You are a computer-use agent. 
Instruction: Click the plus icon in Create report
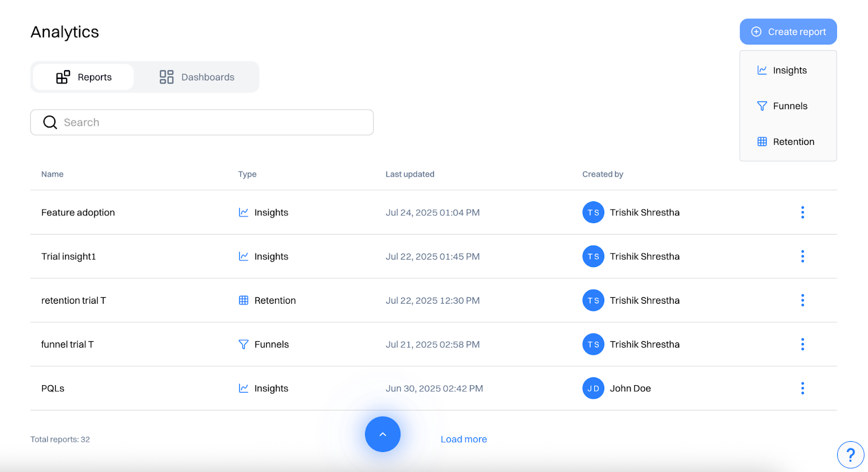point(756,32)
